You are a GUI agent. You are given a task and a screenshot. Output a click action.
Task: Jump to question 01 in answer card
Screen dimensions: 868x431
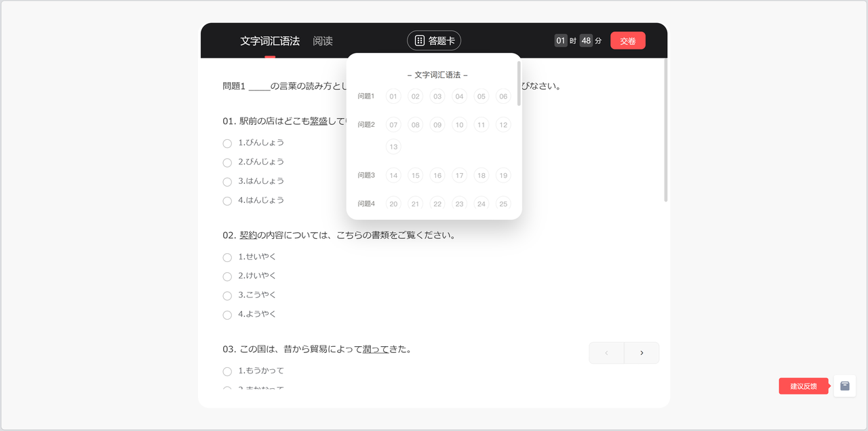coord(393,96)
